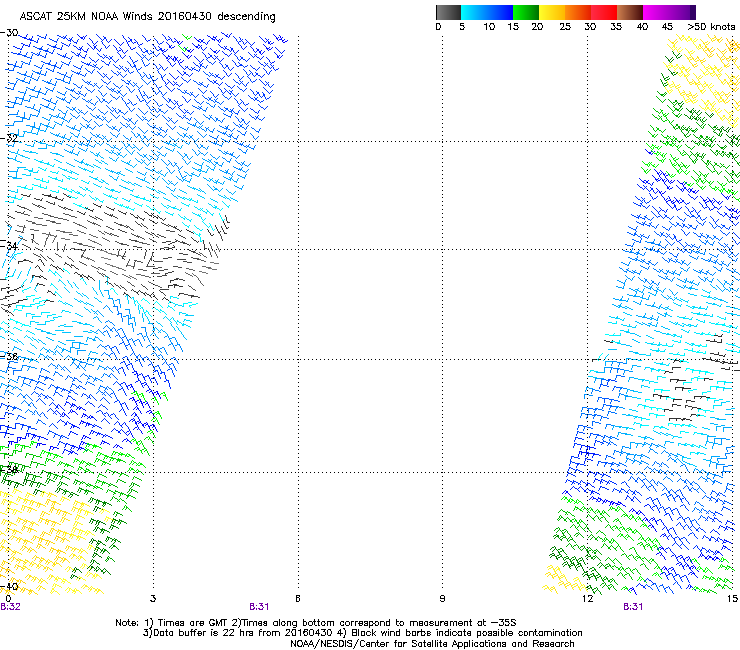Click the '25' label under the color bar

[565, 27]
